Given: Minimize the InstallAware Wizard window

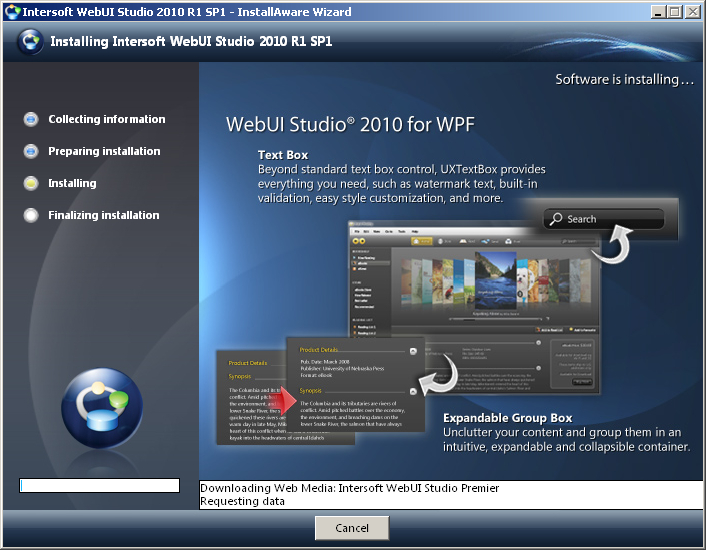Looking at the screenshot, I should click(x=658, y=12).
